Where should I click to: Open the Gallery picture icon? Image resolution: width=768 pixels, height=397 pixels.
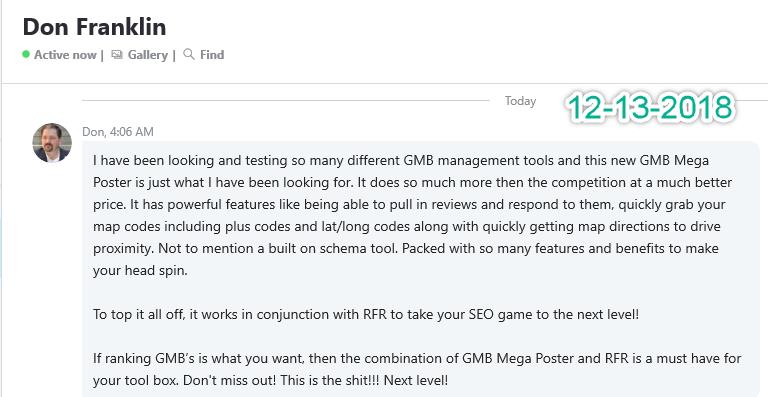[117, 54]
